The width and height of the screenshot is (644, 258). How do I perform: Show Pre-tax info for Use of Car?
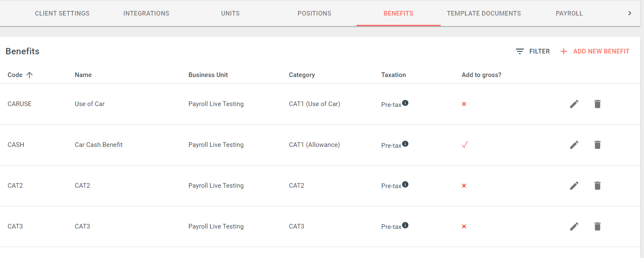(x=405, y=103)
